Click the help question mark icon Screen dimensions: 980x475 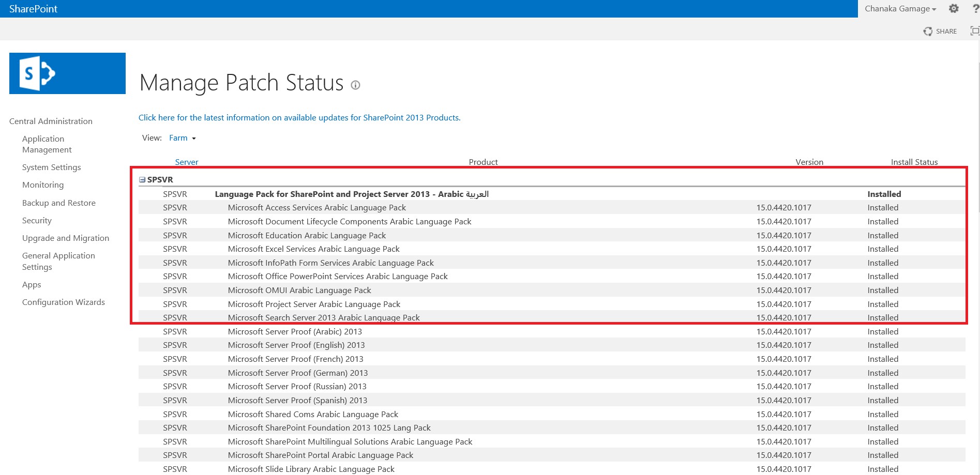click(976, 9)
